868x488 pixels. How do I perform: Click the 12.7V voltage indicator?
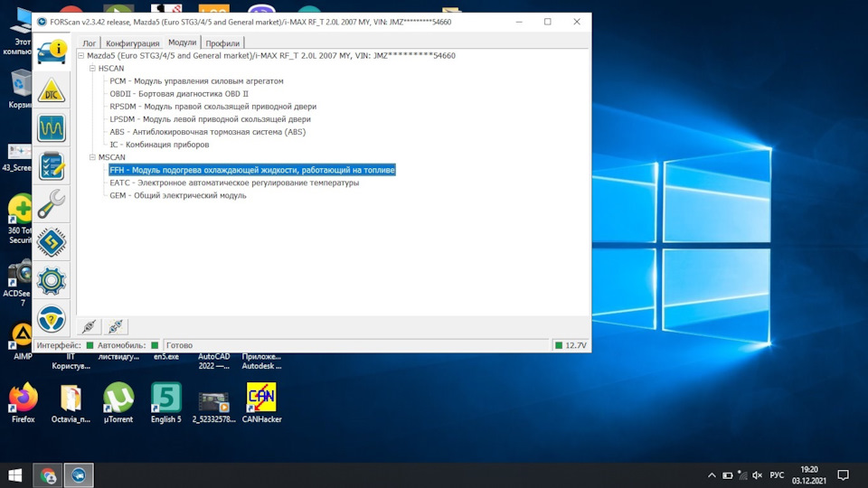click(x=571, y=345)
